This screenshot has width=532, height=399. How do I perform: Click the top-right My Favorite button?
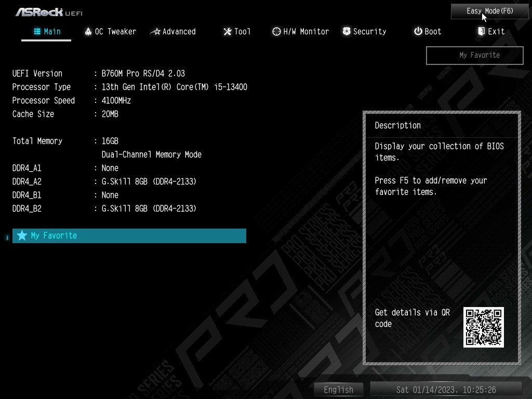(x=475, y=55)
